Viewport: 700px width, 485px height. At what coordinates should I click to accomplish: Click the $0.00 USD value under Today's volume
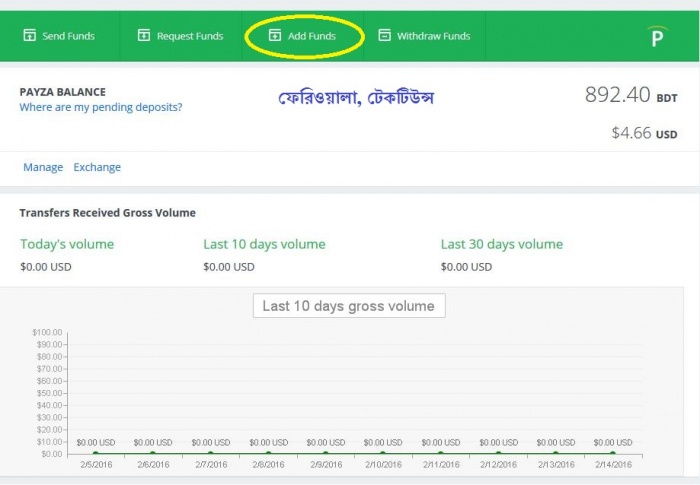point(46,267)
